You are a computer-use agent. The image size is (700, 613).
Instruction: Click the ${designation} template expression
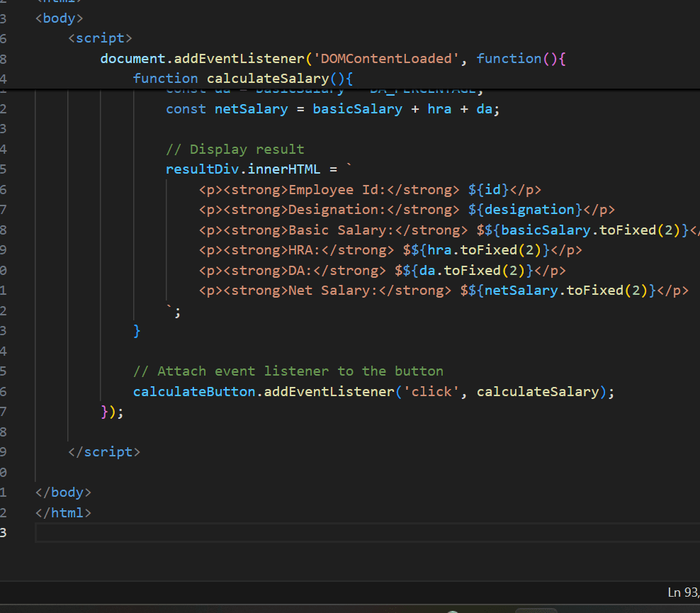[x=525, y=210]
